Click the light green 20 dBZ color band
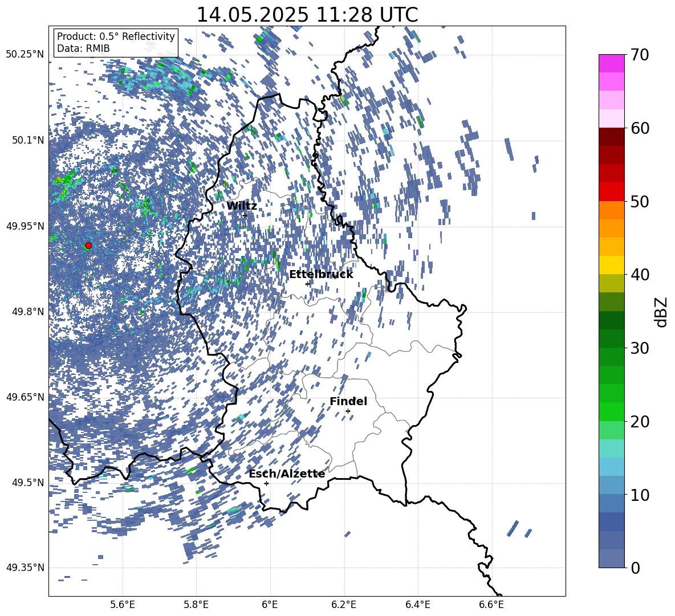675x616 pixels. pyautogui.click(x=611, y=430)
